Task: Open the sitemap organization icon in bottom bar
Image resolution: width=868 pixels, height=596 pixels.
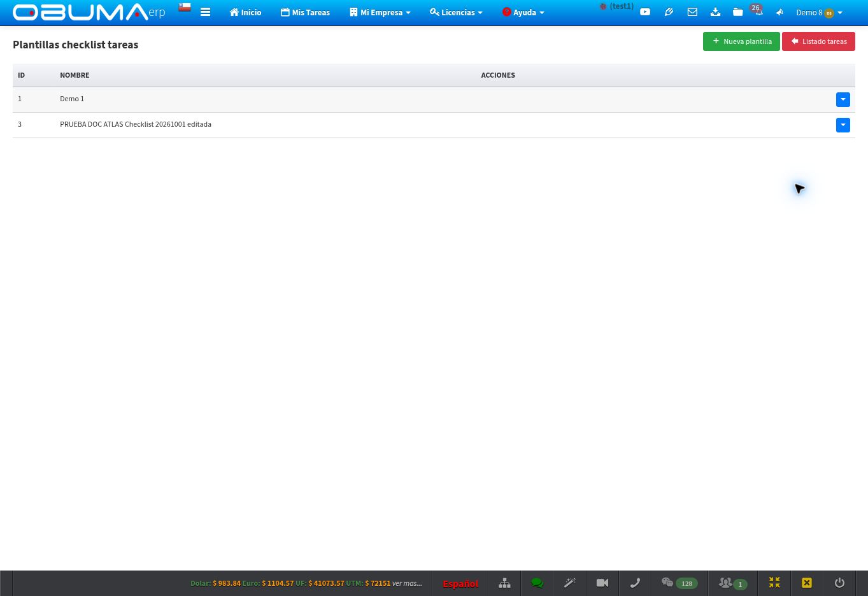Action: point(504,583)
